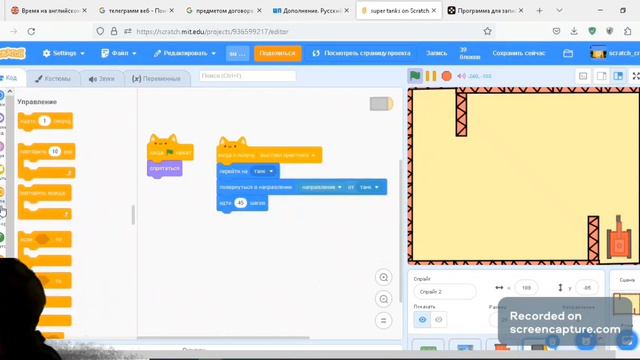Zoom in the script workspace

coord(383,278)
